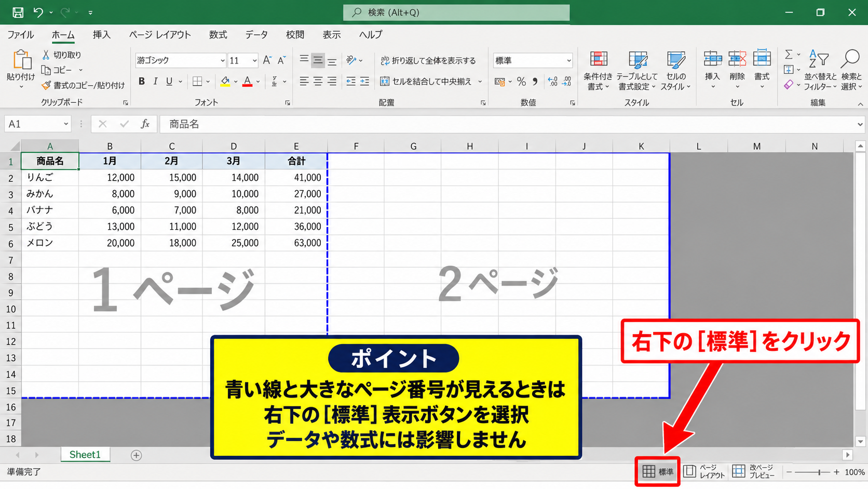
Task: Add a new sheet with the plus button
Action: pos(136,455)
